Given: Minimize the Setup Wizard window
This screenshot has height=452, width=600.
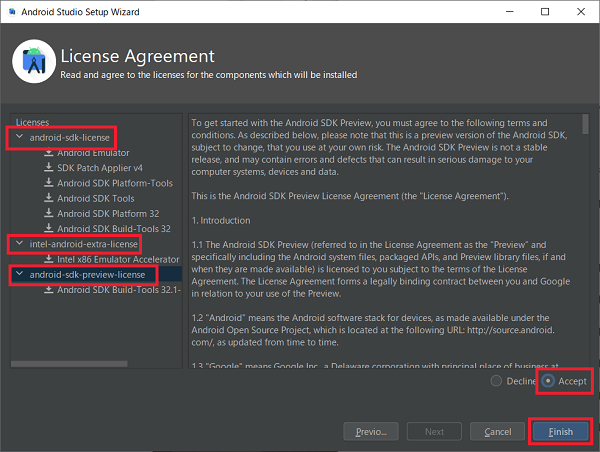Looking at the screenshot, I should [510, 12].
